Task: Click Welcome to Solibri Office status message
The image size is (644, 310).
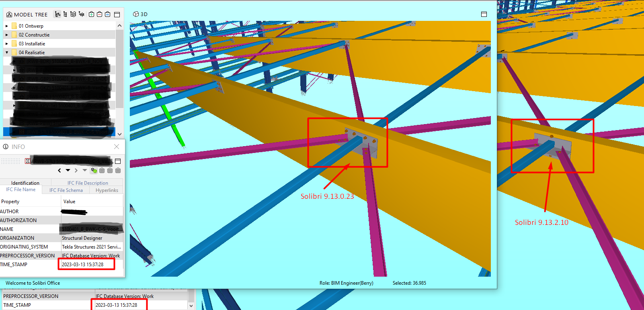Action: [33, 283]
